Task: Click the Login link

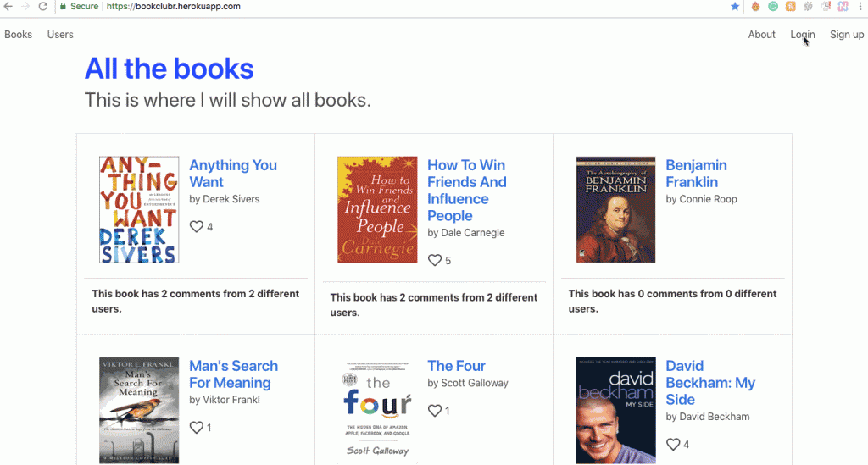Action: pos(802,35)
